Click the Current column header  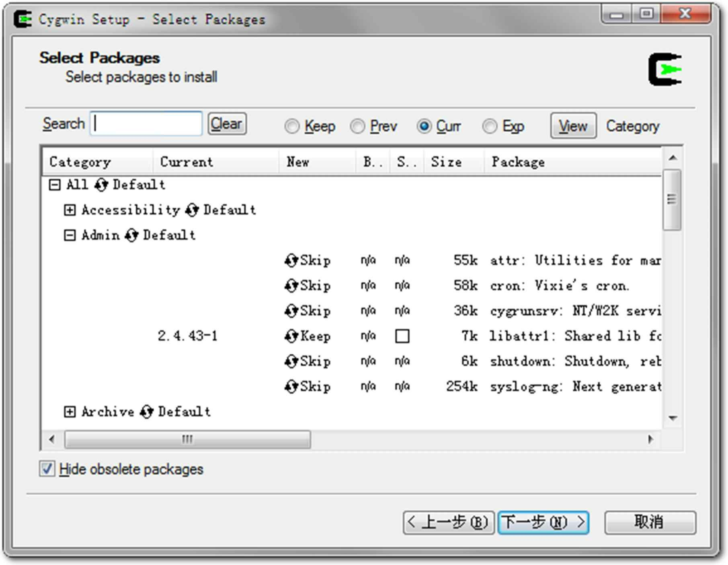216,162
